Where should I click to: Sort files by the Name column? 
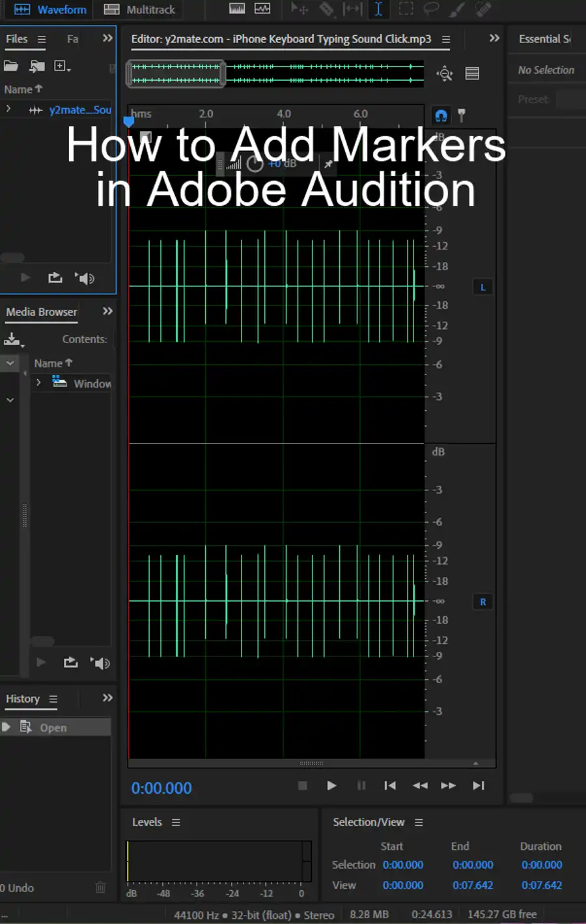[23, 89]
